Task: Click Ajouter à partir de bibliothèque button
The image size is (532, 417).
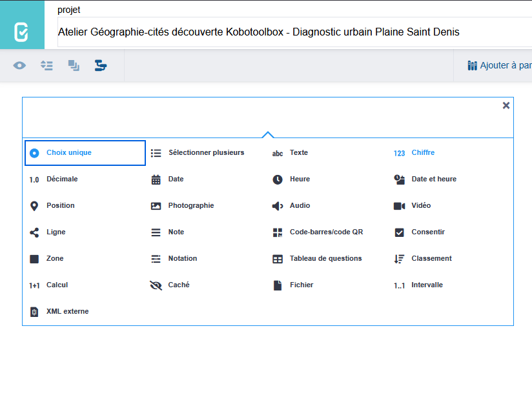Action: (498, 65)
